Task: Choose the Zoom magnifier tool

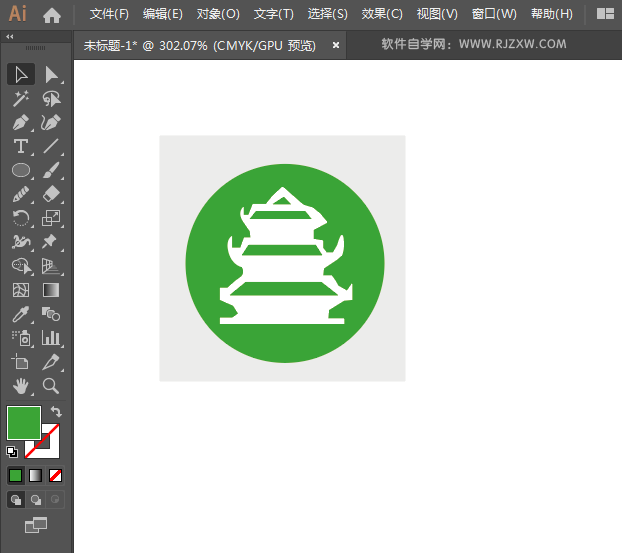Action: click(51, 386)
